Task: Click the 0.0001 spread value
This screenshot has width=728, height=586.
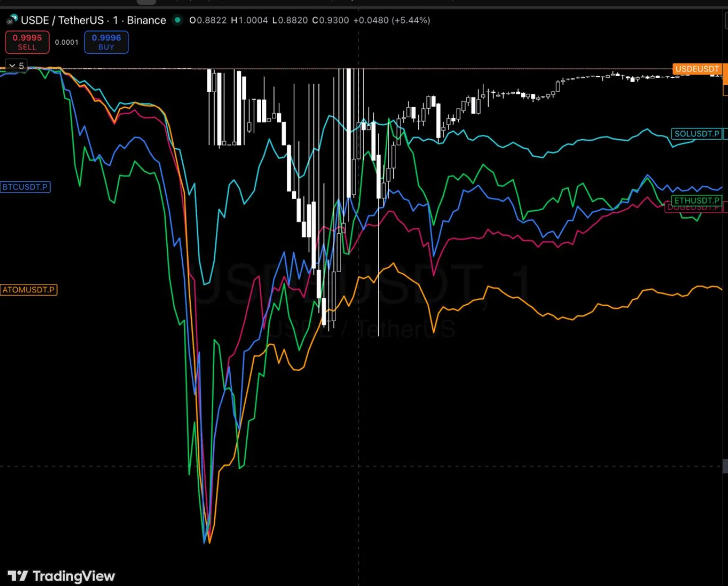Action: click(x=67, y=42)
